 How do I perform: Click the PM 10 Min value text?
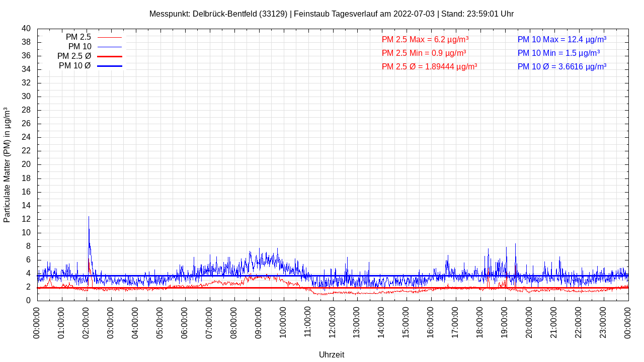coord(558,53)
